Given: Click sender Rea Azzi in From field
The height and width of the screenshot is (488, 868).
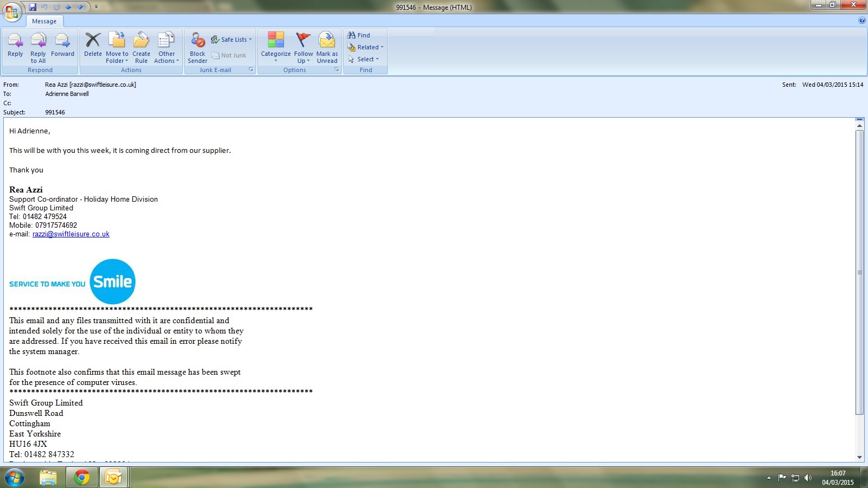Looking at the screenshot, I should coord(91,85).
